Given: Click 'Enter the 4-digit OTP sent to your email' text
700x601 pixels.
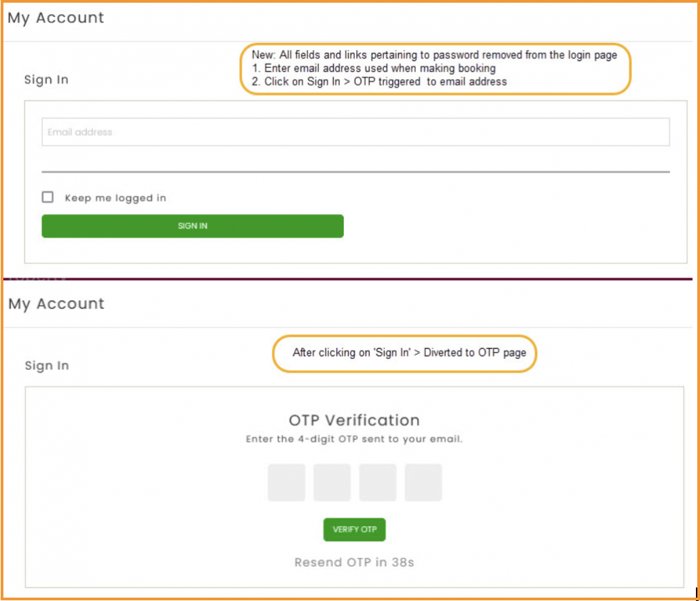Looking at the screenshot, I should point(354,439).
